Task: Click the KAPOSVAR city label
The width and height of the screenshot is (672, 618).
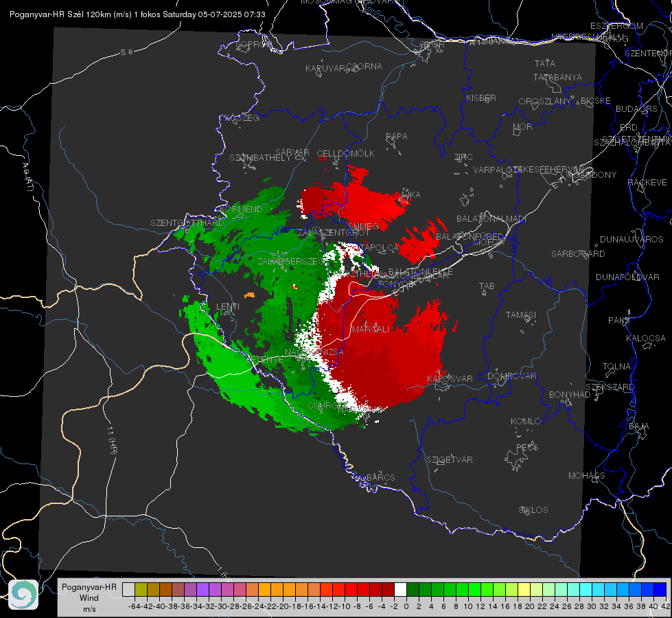Action: tap(450, 378)
